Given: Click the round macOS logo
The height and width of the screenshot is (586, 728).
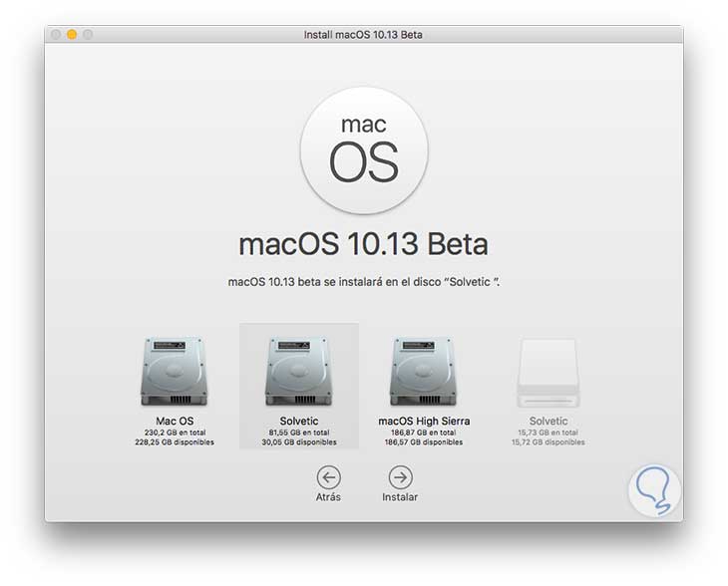Looking at the screenshot, I should tap(364, 150).
